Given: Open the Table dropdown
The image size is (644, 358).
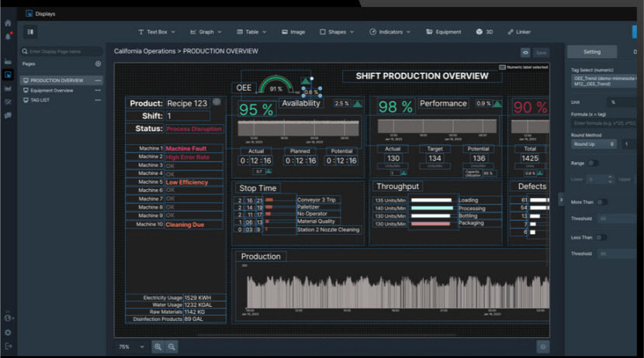Looking at the screenshot, I should click(x=251, y=32).
